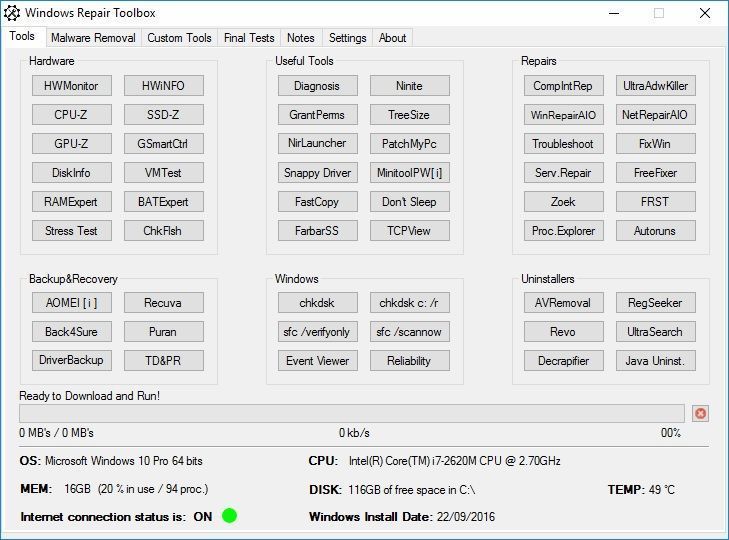Open DiskInfo tool
Image resolution: width=729 pixels, height=540 pixels.
[72, 173]
